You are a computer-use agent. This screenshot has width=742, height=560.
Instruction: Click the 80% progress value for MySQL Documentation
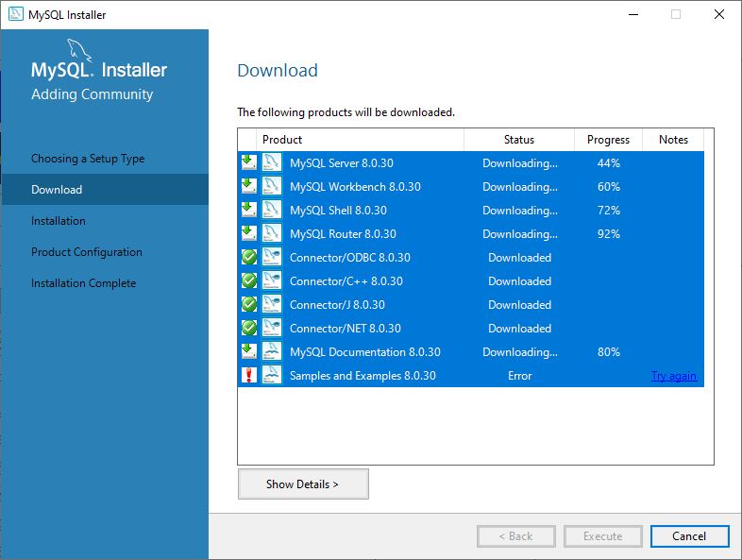609,352
